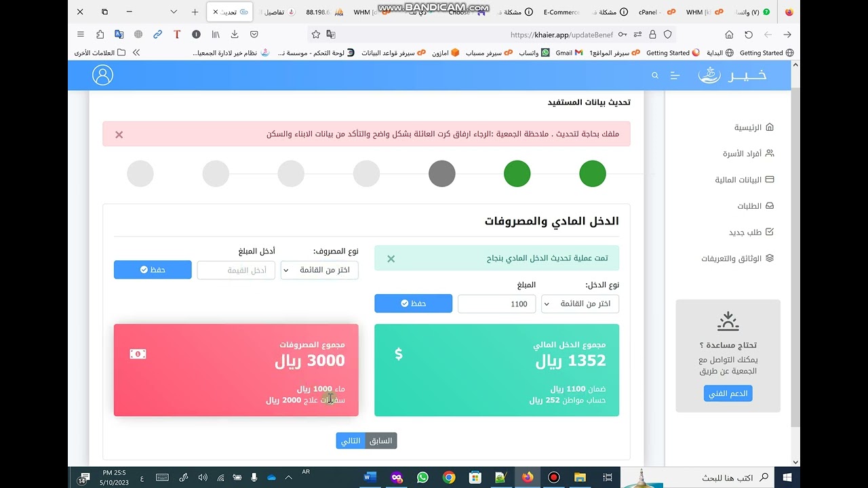Click the Windows Start button
868x488 pixels.
tap(788, 478)
